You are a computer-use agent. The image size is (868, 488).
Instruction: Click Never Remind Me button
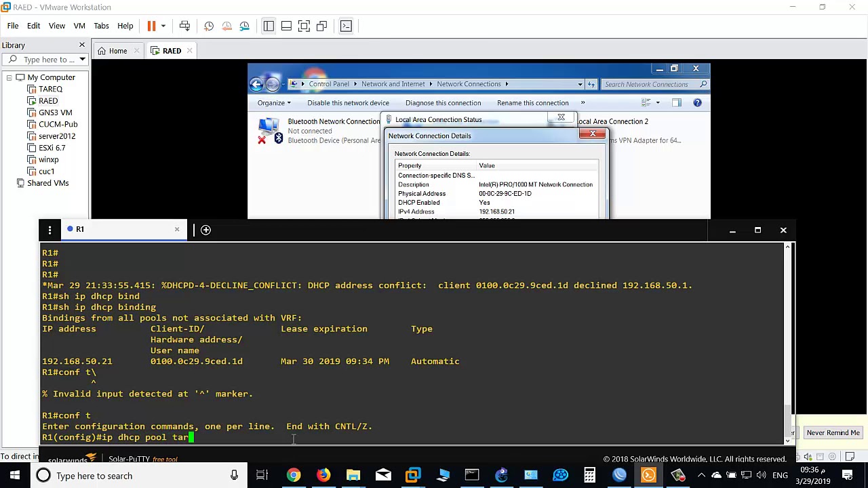[833, 432]
